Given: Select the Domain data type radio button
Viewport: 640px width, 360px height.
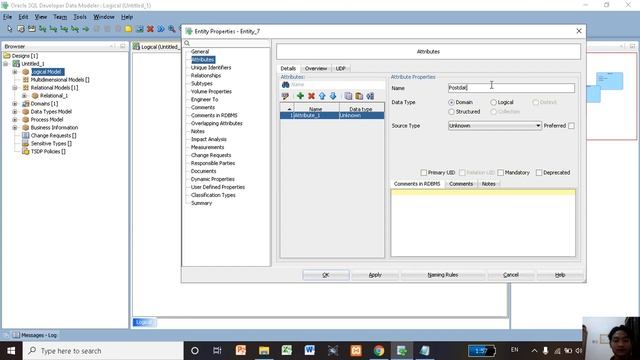Looking at the screenshot, I should [451, 102].
